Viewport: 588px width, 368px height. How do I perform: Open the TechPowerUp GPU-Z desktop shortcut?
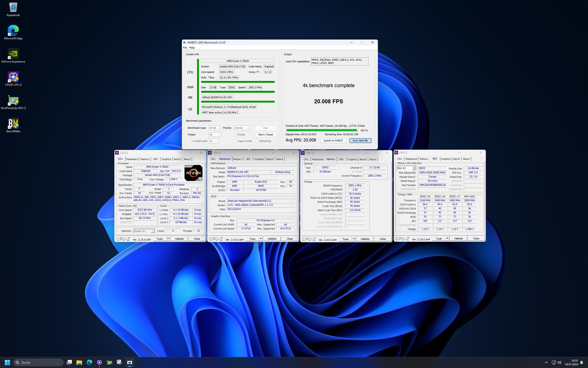pos(13,102)
